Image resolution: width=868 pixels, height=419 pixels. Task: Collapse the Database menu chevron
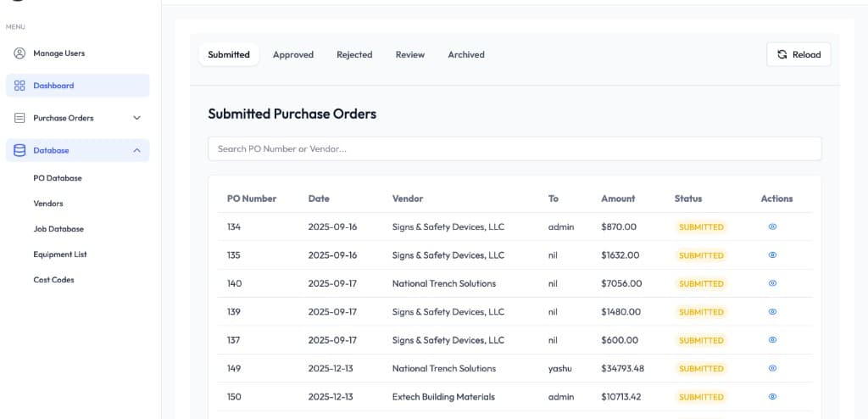(x=136, y=150)
